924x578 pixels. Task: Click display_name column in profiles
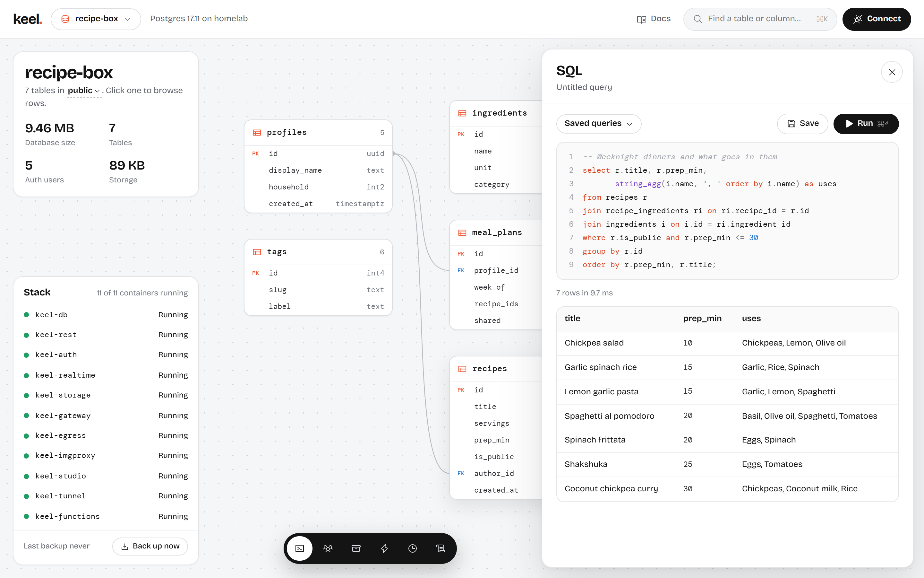click(318, 170)
